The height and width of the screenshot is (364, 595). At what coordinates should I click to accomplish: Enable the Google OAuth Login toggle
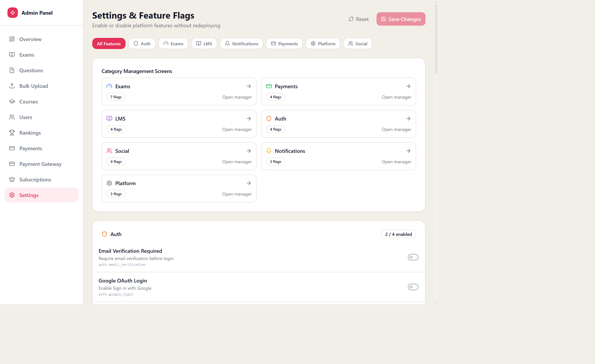click(x=413, y=287)
